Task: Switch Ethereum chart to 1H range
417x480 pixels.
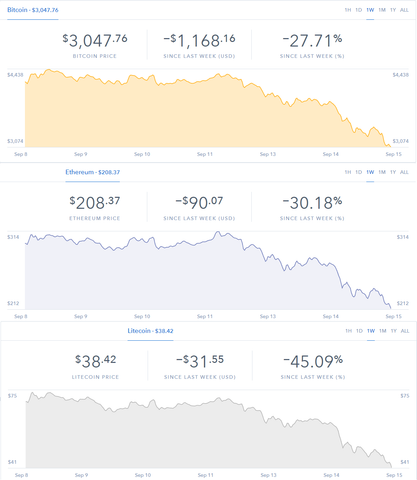Action: coord(348,172)
